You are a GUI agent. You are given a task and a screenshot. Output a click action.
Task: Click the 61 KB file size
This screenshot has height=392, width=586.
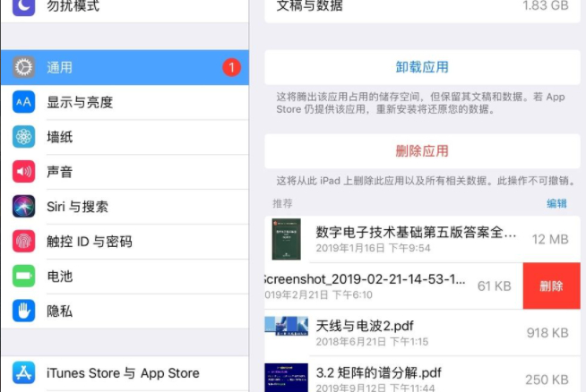click(494, 286)
